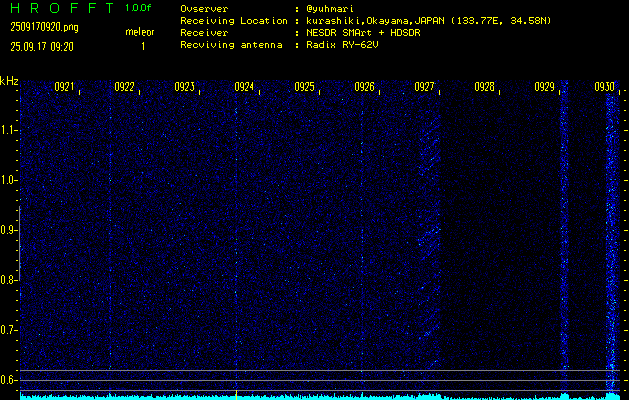
Task: Click the 0.7 kHz axis label
Action: pyautogui.click(x=7, y=330)
